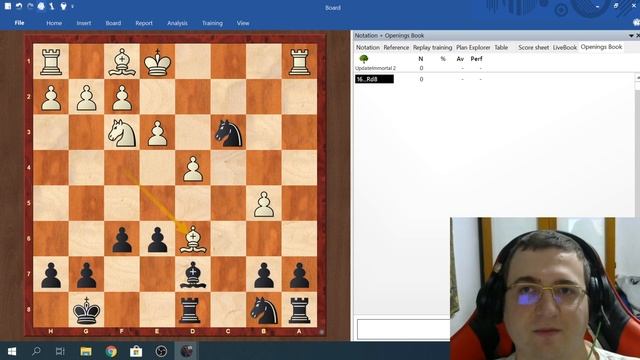Open the View ribbon tab
The image size is (640, 360).
point(243,23)
